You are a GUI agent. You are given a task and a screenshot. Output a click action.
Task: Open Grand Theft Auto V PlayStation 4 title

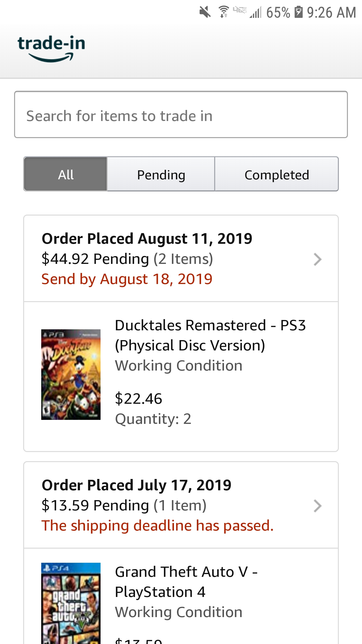[x=186, y=582]
